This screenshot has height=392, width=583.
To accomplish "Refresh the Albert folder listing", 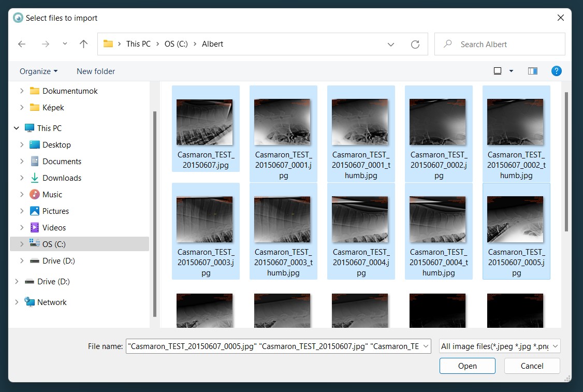I will 415,45.
